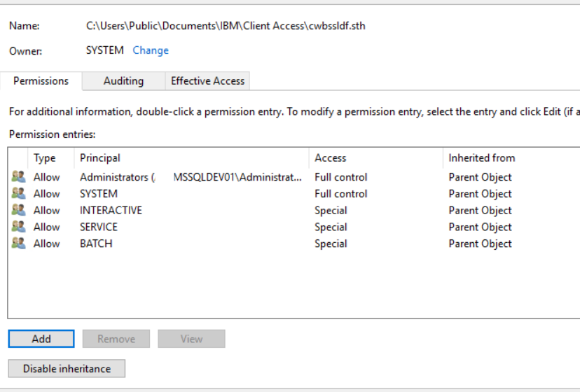Click Allow type in INTERACTIVE row
580x392 pixels.
coord(47,211)
